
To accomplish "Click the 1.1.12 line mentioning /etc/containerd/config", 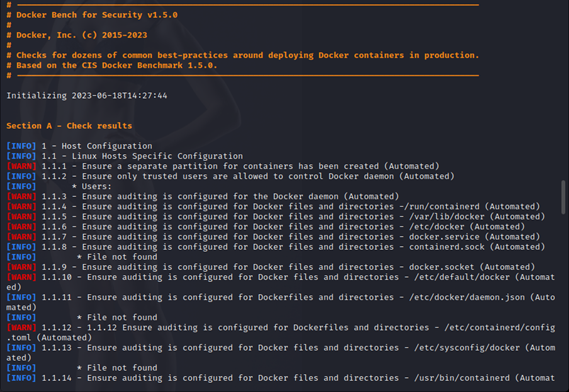I will (x=281, y=332).
